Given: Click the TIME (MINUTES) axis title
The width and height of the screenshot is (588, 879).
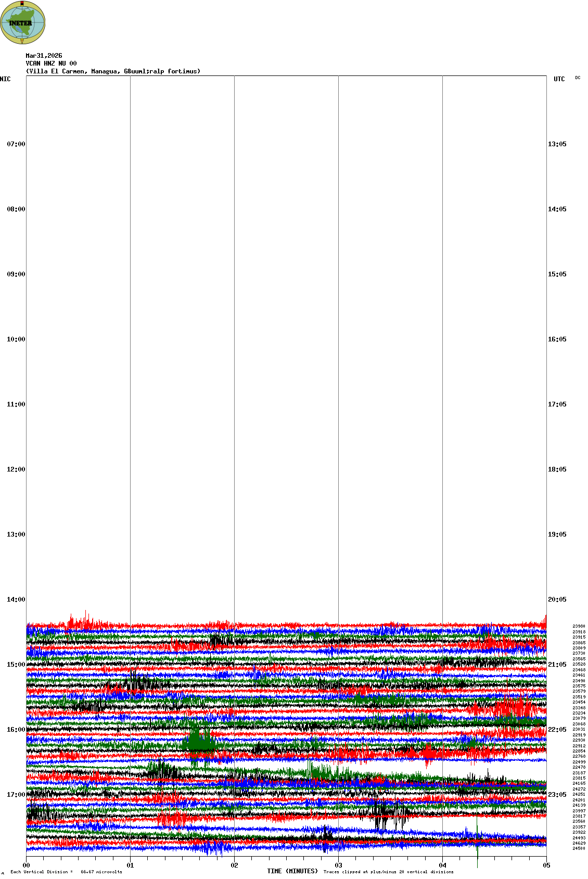Looking at the screenshot, I should (x=292, y=871).
